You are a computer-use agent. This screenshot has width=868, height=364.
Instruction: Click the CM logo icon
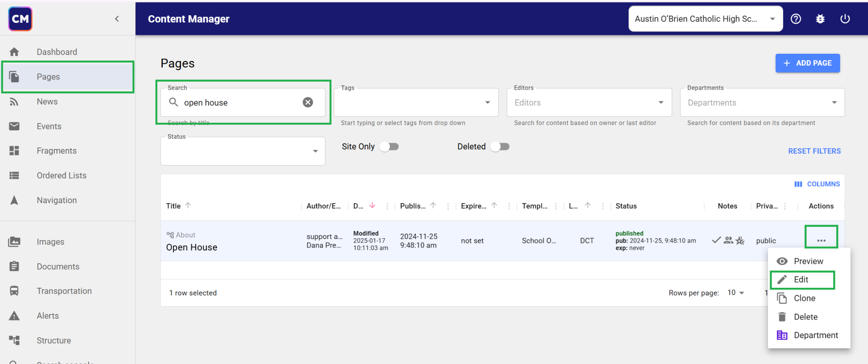point(20,19)
